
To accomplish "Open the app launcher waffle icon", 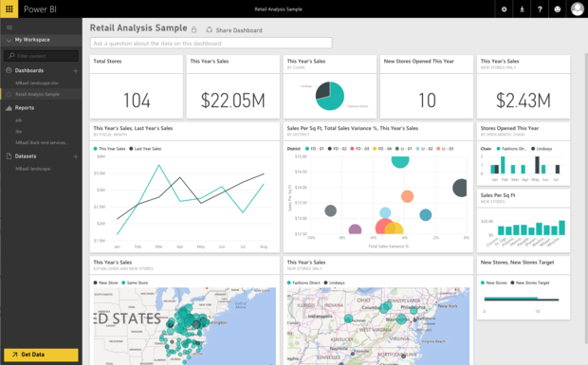I will (9, 9).
